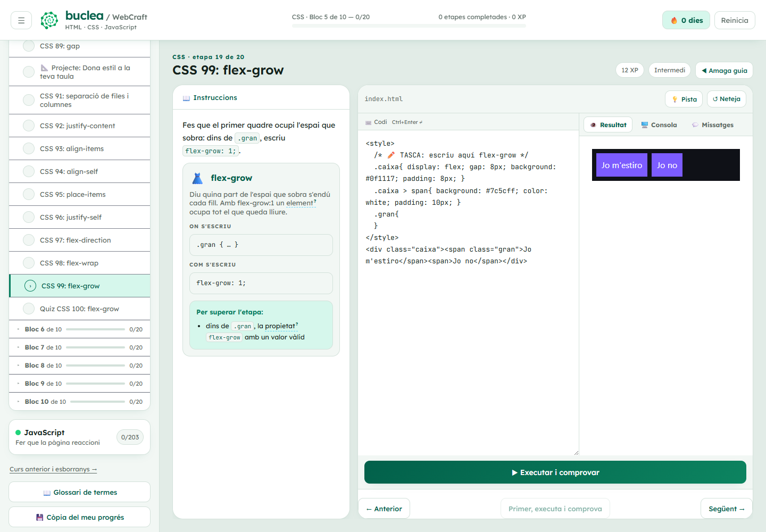
Task: Expand Bloc 9 de 10
Action: (x=80, y=384)
